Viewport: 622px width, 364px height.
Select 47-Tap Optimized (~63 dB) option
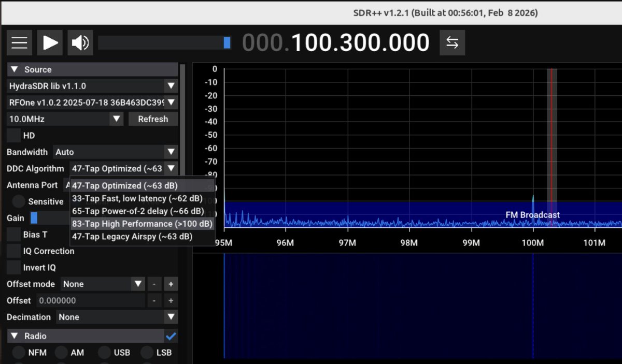[x=142, y=185]
